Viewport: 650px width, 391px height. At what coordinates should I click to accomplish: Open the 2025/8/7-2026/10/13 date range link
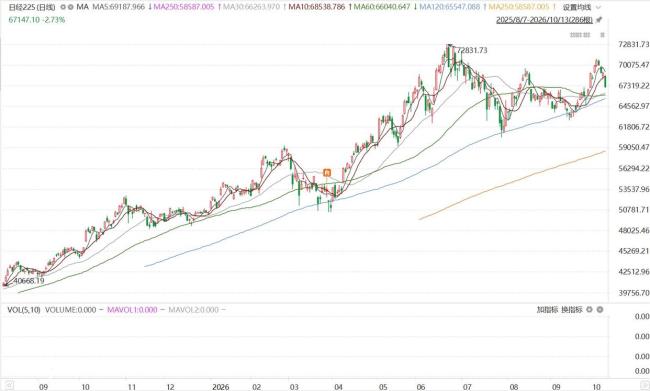544,20
